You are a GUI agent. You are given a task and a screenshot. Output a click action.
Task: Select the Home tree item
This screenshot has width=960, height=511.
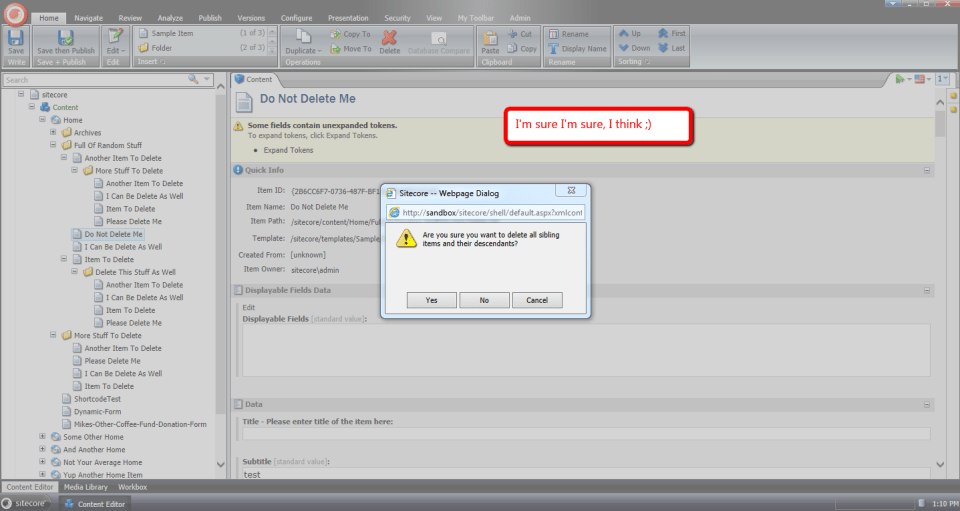pos(67,120)
